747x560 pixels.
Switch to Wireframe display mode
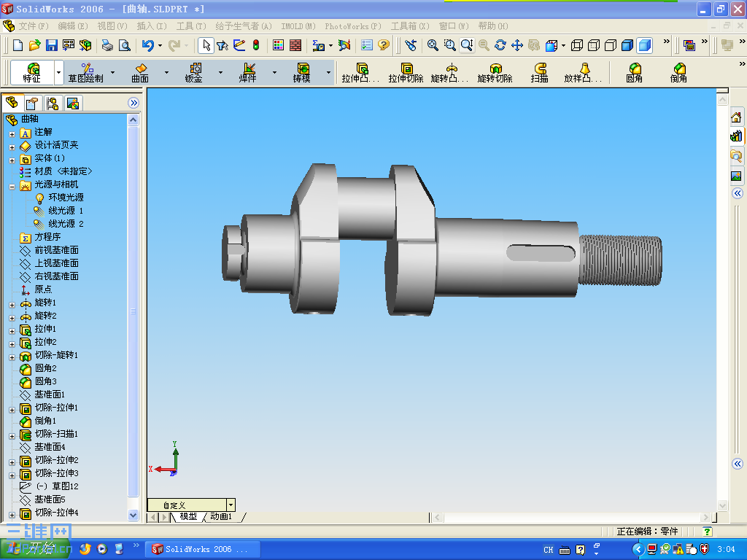click(x=577, y=45)
